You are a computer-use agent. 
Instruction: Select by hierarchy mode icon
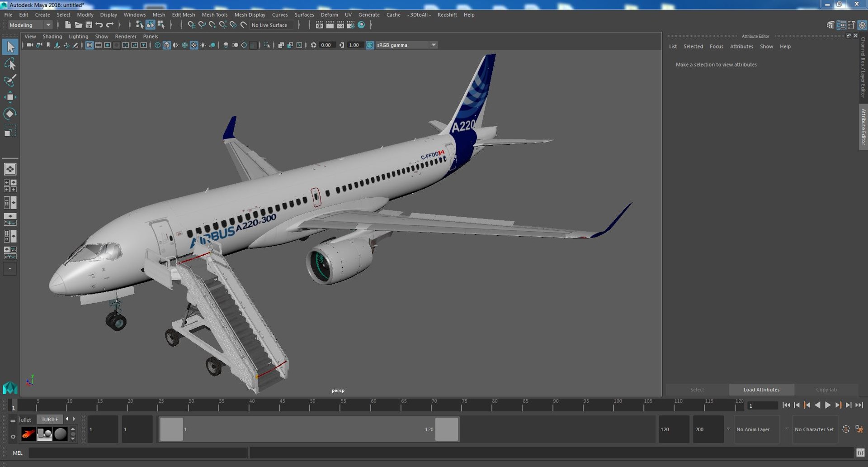(x=140, y=25)
